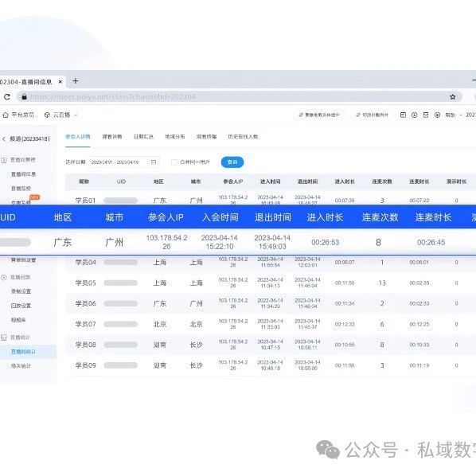Select the 学员09 row name
This screenshot has width=476, height=476.
[86, 365]
